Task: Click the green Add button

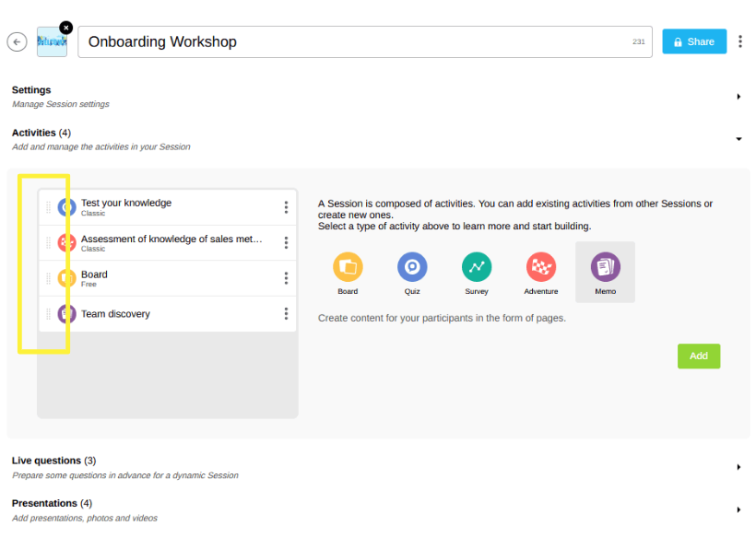Action: coord(699,356)
